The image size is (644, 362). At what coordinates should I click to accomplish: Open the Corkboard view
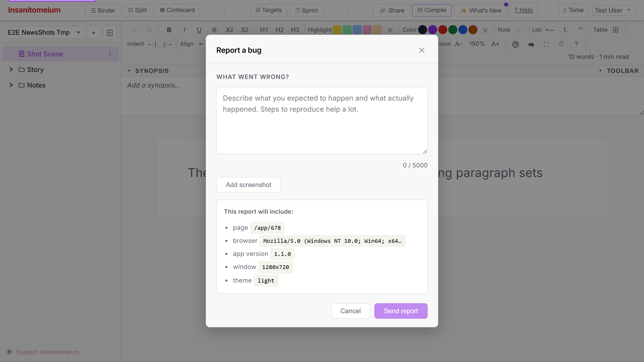177,10
